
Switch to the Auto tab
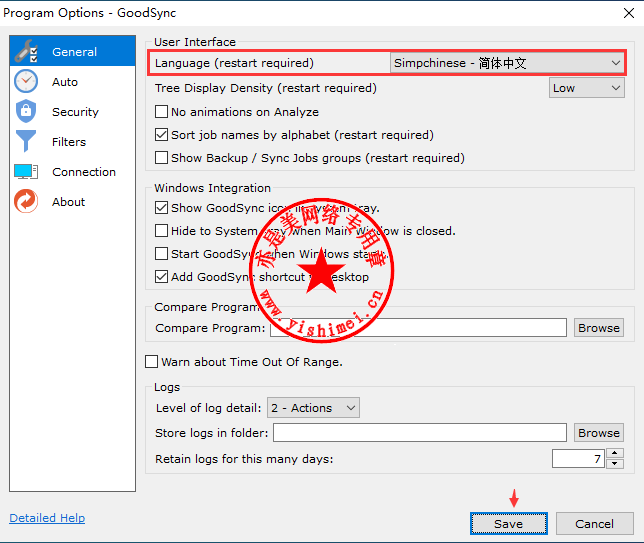[x=72, y=82]
